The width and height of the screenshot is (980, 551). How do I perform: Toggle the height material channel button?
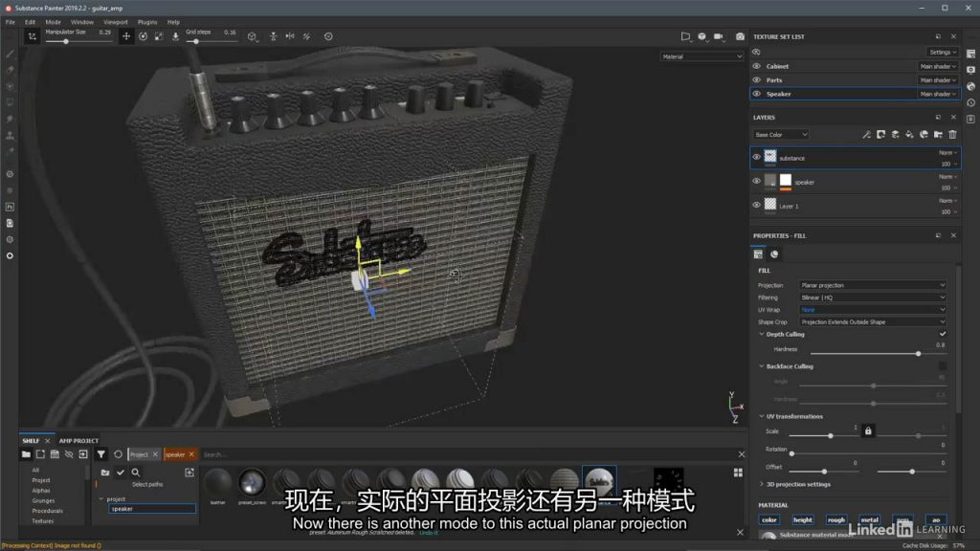(803, 519)
